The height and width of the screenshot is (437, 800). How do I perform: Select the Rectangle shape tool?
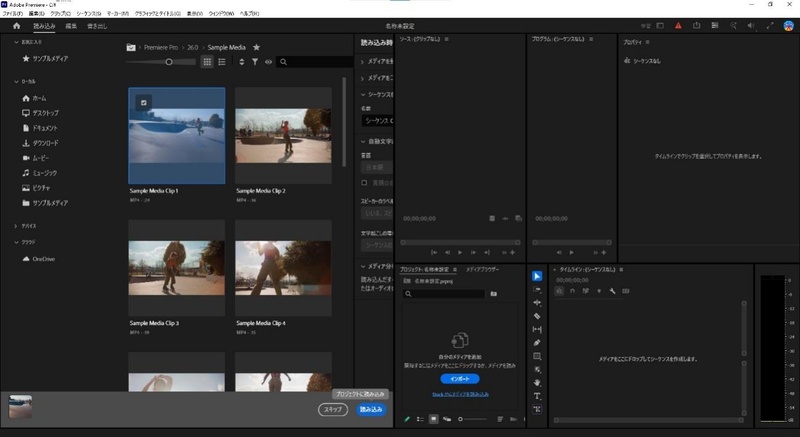(537, 356)
